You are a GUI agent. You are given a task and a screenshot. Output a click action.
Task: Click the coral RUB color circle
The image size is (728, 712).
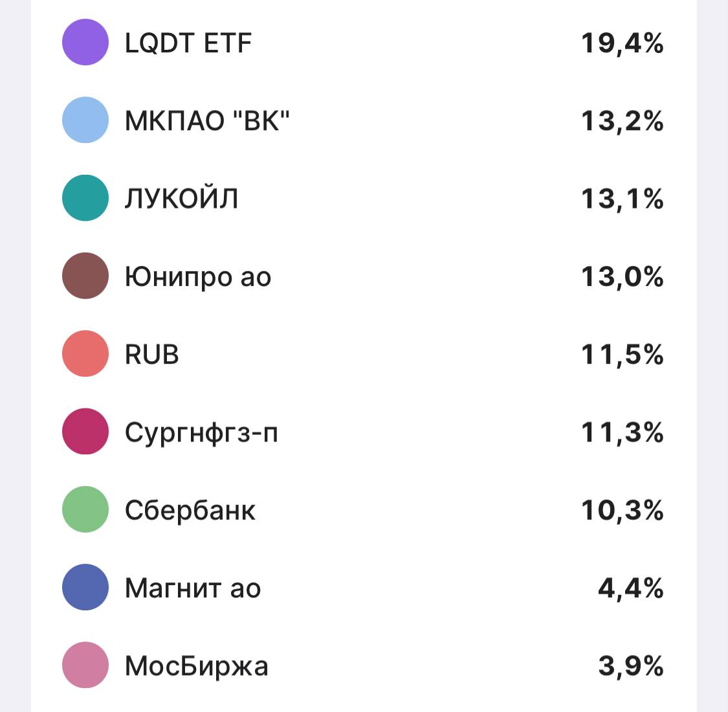[x=85, y=354]
